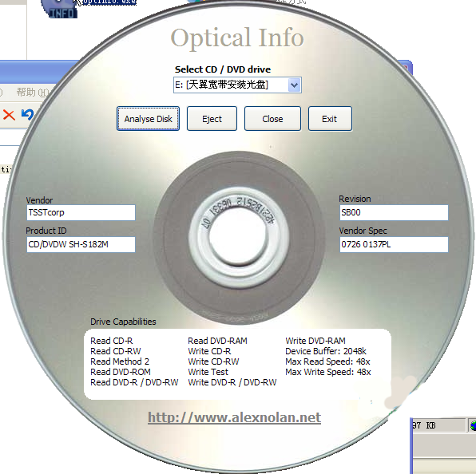Click the 'Write DVD-RAM' text
The image size is (476, 474).
[x=315, y=341]
